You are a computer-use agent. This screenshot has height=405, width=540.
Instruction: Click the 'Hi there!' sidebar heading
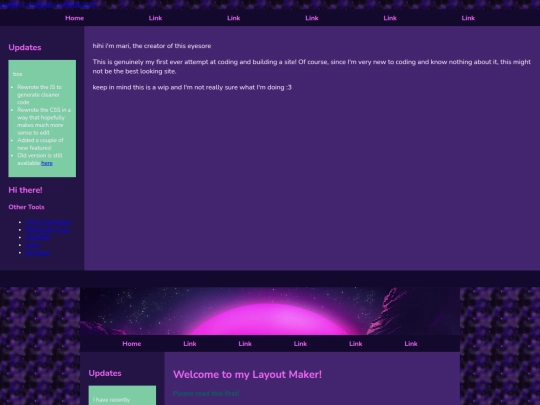[x=25, y=190]
